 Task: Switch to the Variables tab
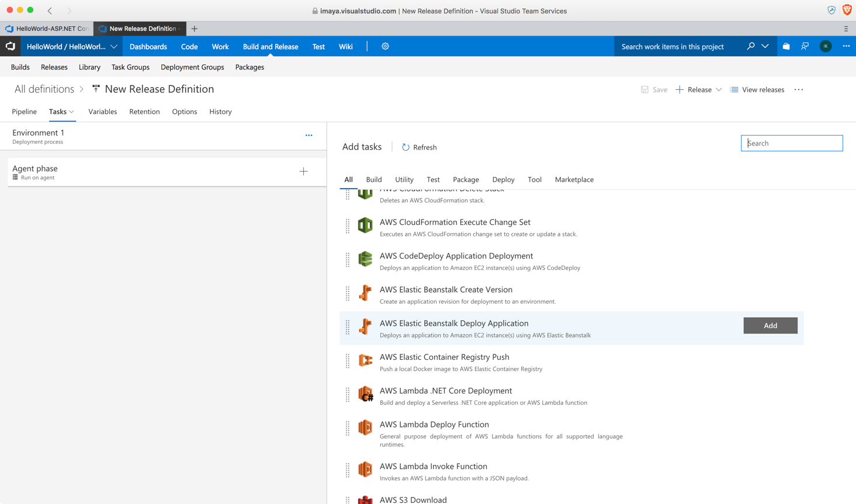click(103, 112)
